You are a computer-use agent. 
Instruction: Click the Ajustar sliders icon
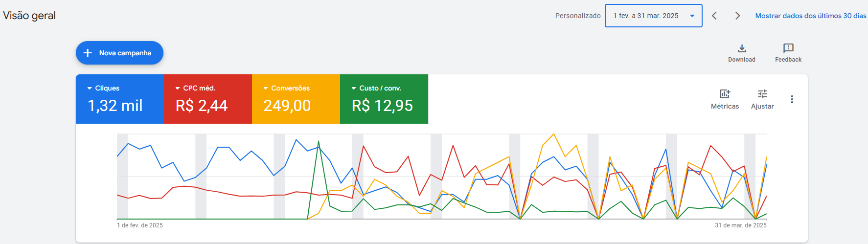[x=762, y=94]
